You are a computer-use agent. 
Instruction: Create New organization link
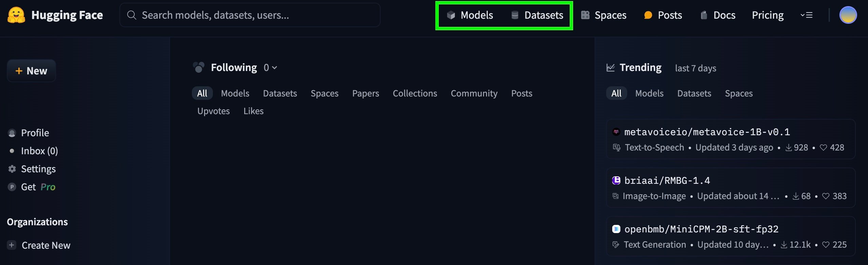pos(39,245)
